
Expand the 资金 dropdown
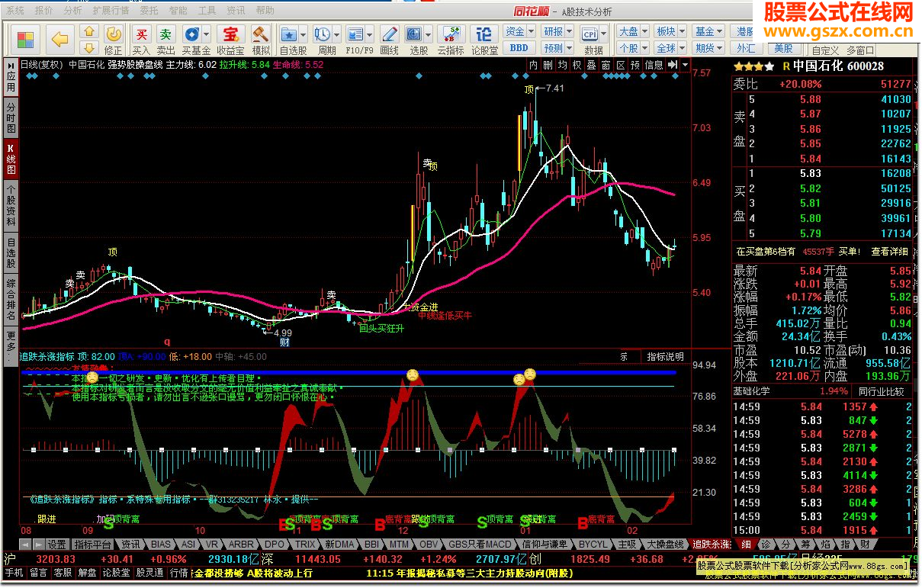click(x=532, y=31)
